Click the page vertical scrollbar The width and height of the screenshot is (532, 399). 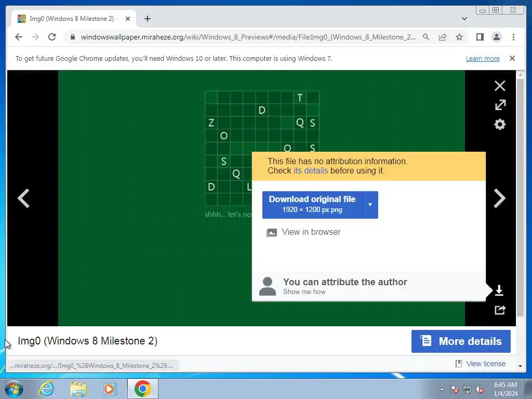click(520, 197)
